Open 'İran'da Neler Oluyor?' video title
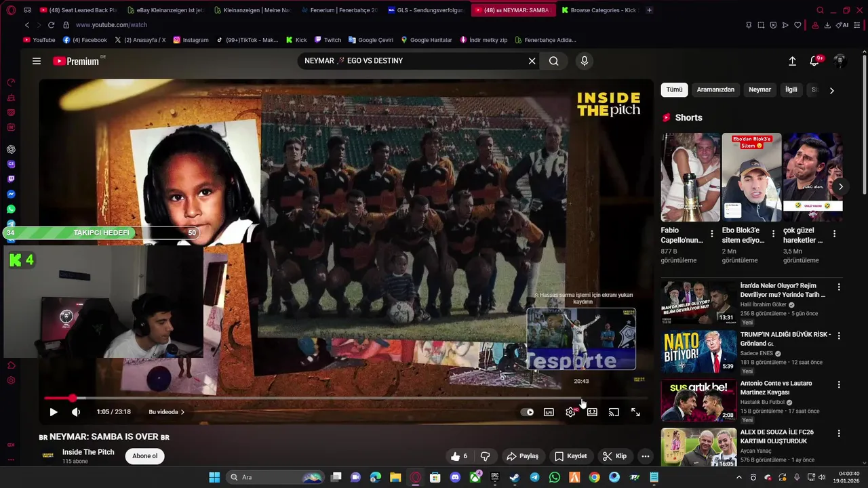The height and width of the screenshot is (488, 868). coord(783,290)
